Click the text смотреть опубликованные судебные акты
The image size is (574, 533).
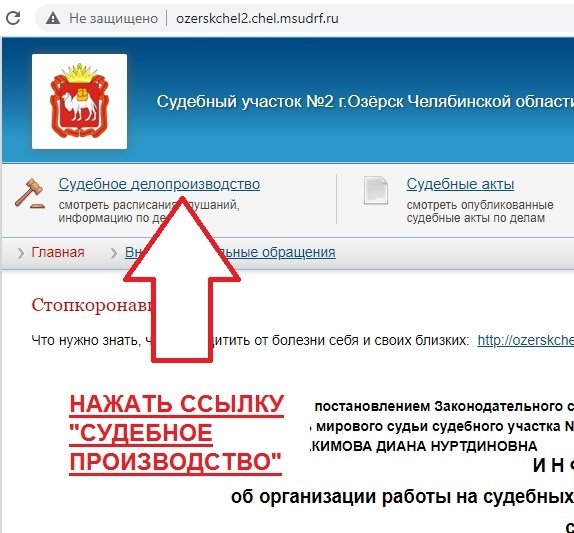480,211
